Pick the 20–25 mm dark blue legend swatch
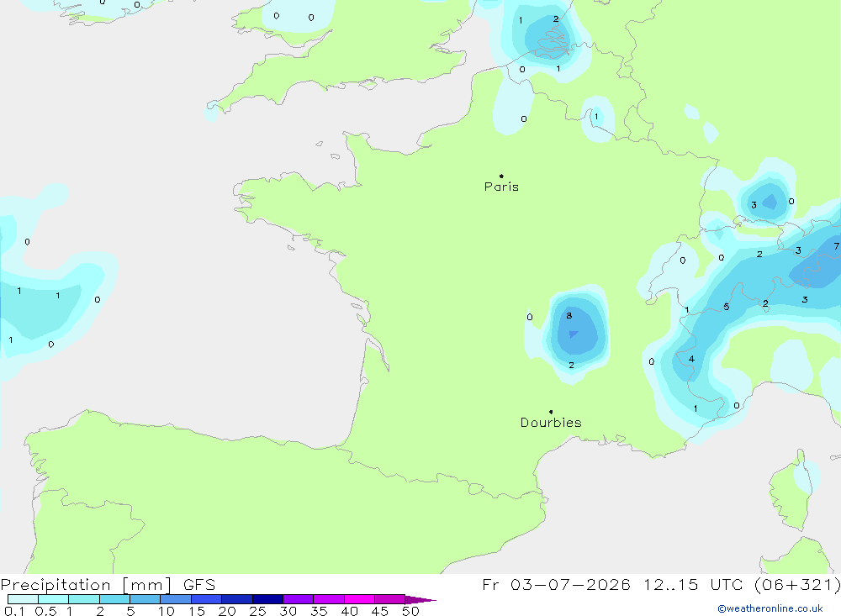The width and height of the screenshot is (841, 616). [x=237, y=599]
